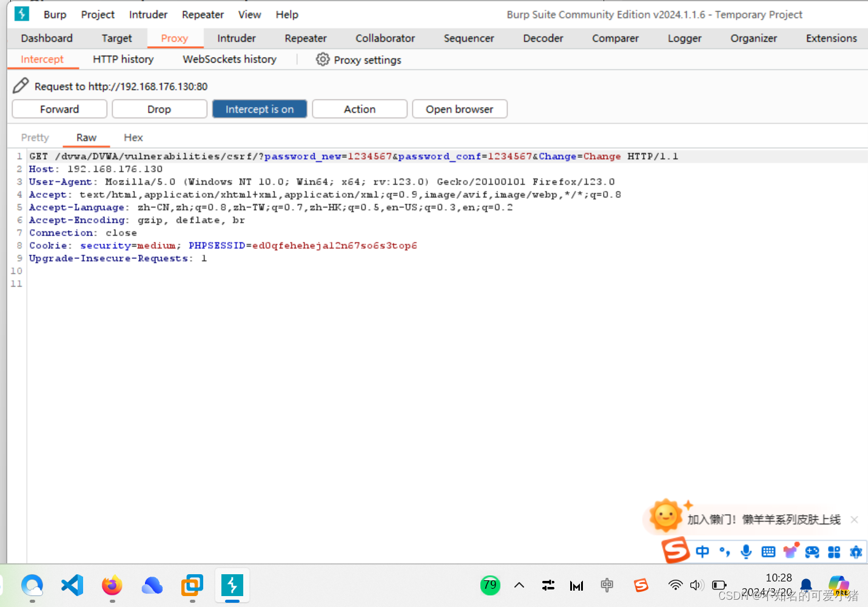868x607 pixels.
Task: Open Visual Studio Code from taskbar
Action: coord(72,585)
